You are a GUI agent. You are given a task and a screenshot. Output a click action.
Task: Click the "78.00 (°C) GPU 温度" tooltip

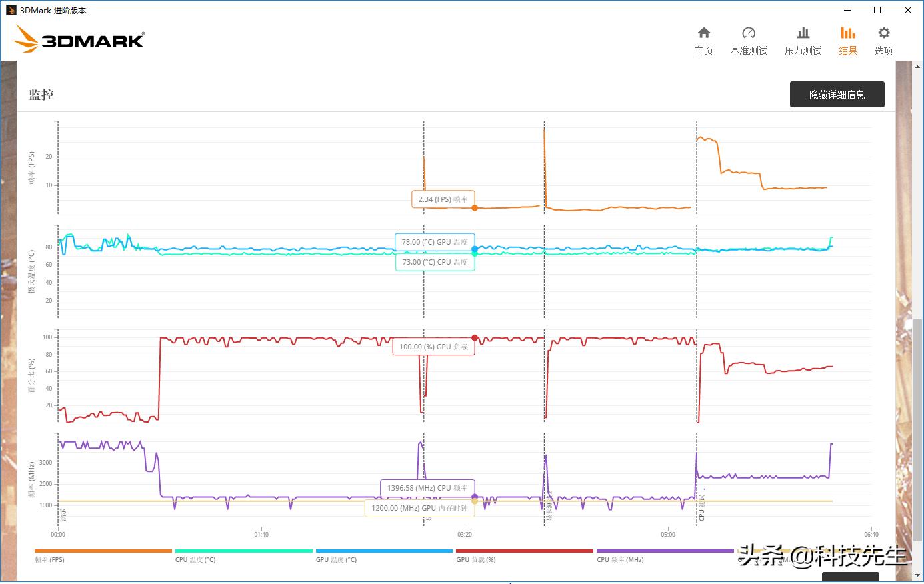click(435, 242)
